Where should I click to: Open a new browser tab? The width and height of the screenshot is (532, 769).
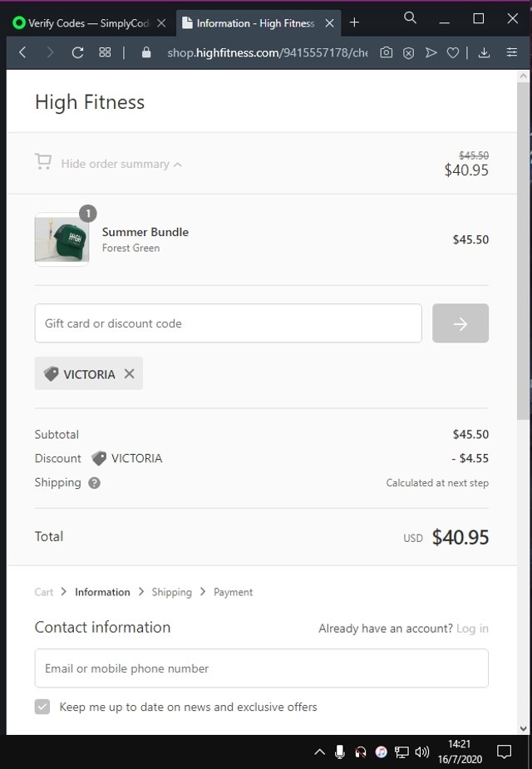354,22
